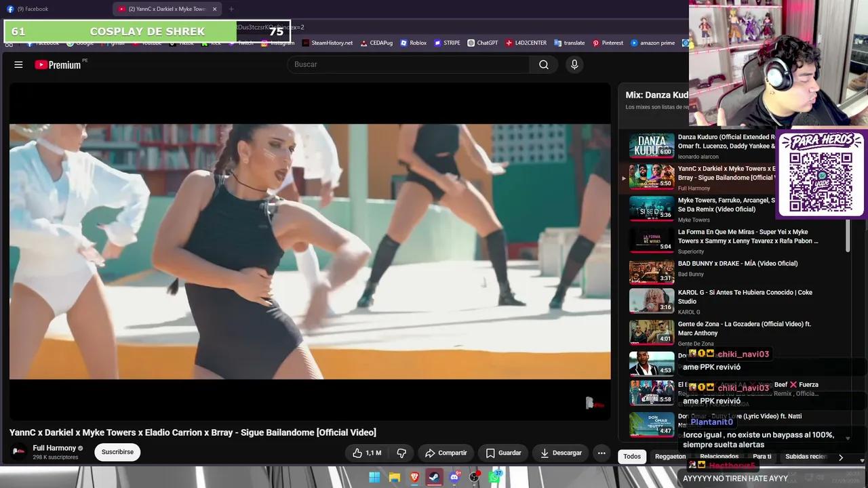868x488 pixels.
Task: Open Discord from the taskbar
Action: (x=454, y=477)
